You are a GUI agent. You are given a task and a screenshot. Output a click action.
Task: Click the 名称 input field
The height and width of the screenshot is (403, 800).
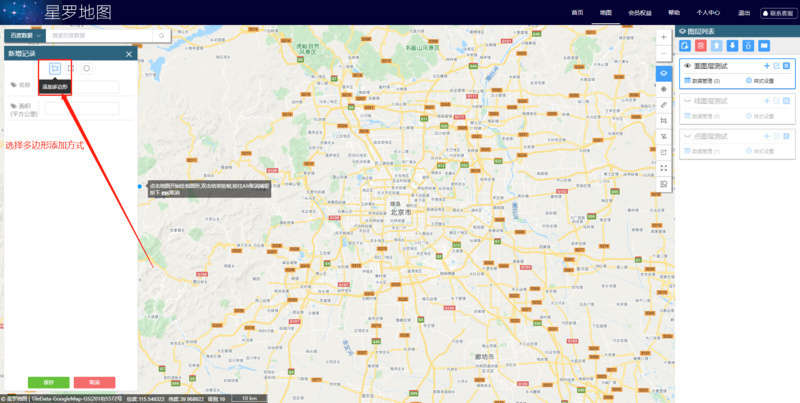pos(82,87)
